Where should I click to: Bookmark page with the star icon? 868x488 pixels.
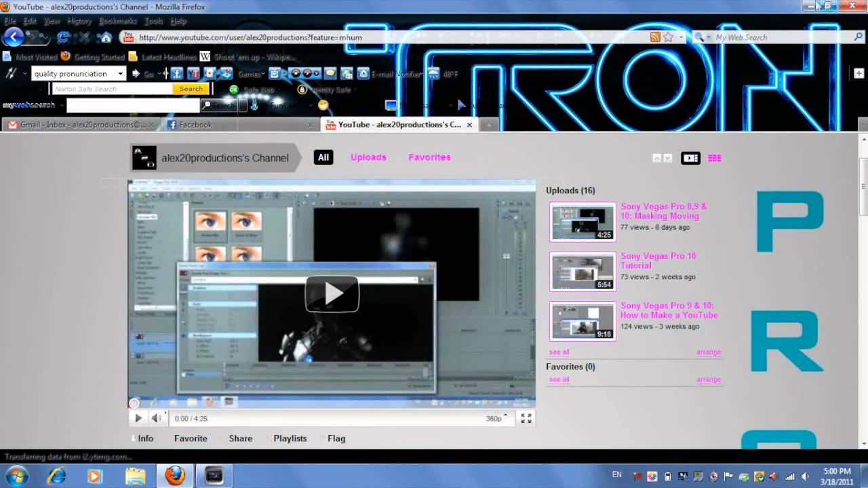tap(669, 37)
